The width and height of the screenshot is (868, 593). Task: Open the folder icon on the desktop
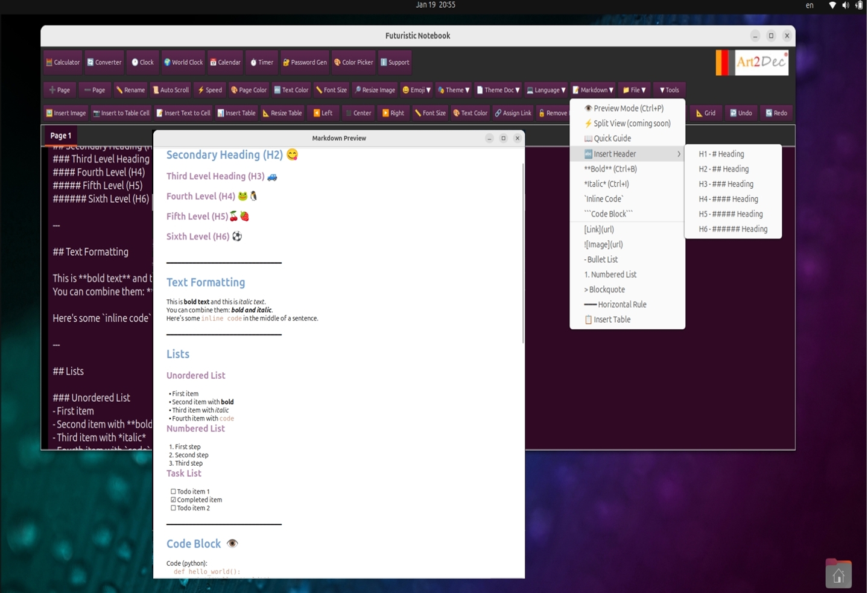838,573
